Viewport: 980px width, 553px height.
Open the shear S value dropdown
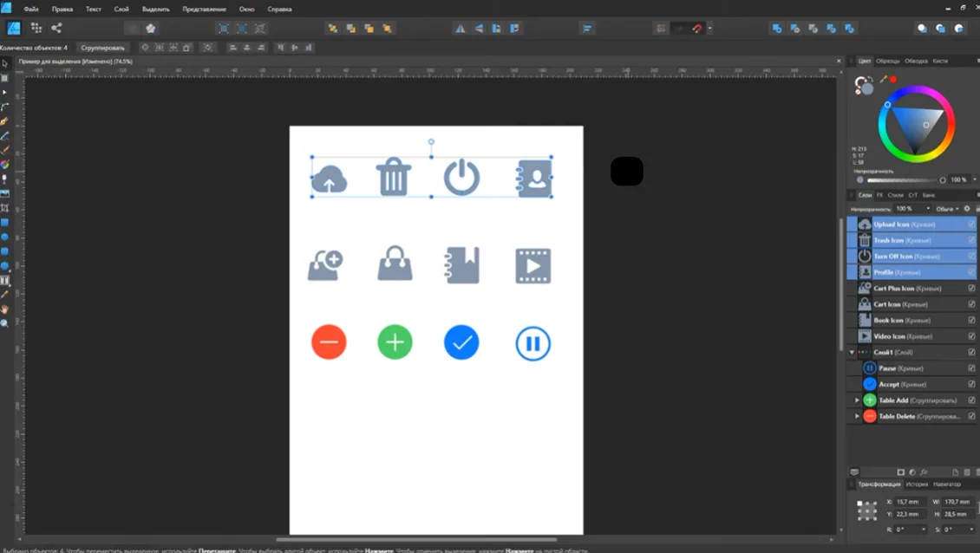[x=971, y=530]
